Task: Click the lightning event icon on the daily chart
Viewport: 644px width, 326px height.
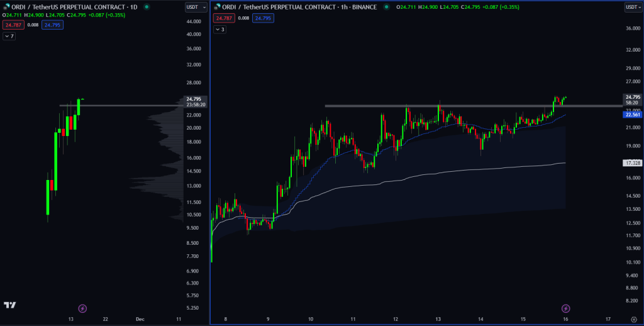Action: click(x=82, y=308)
